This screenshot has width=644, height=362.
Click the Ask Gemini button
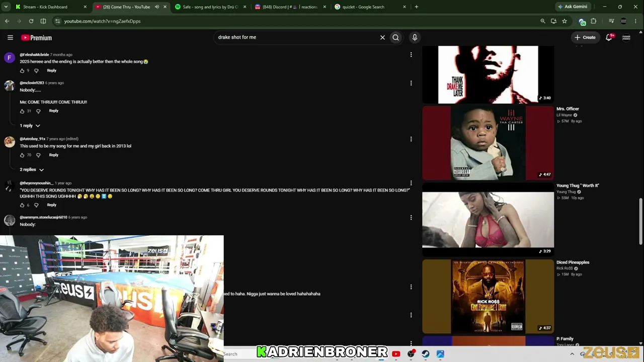(573, 7)
